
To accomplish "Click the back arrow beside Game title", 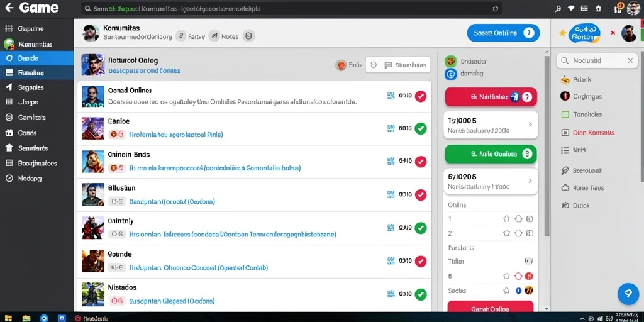I will [x=9, y=8].
